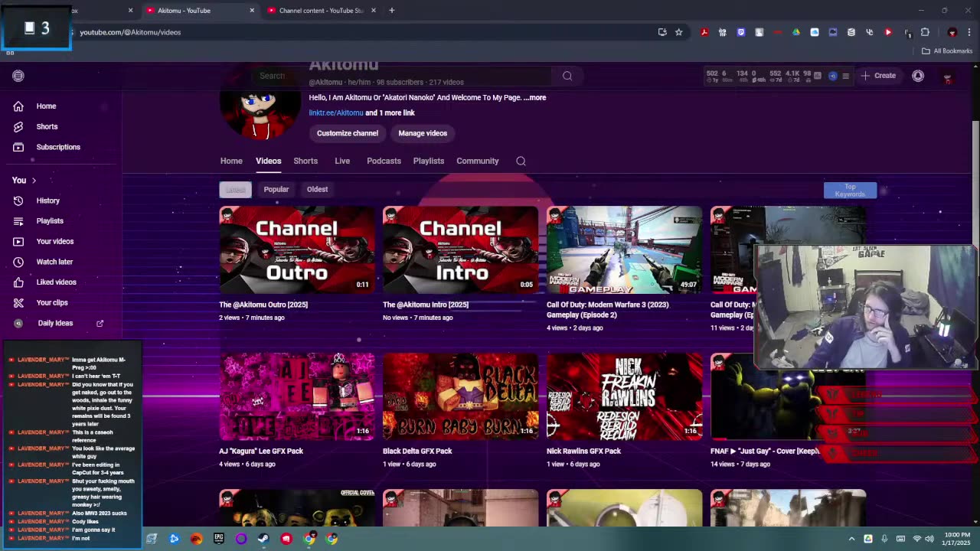Open Subscriptions in the sidebar
The width and height of the screenshot is (980, 551).
pos(57,147)
